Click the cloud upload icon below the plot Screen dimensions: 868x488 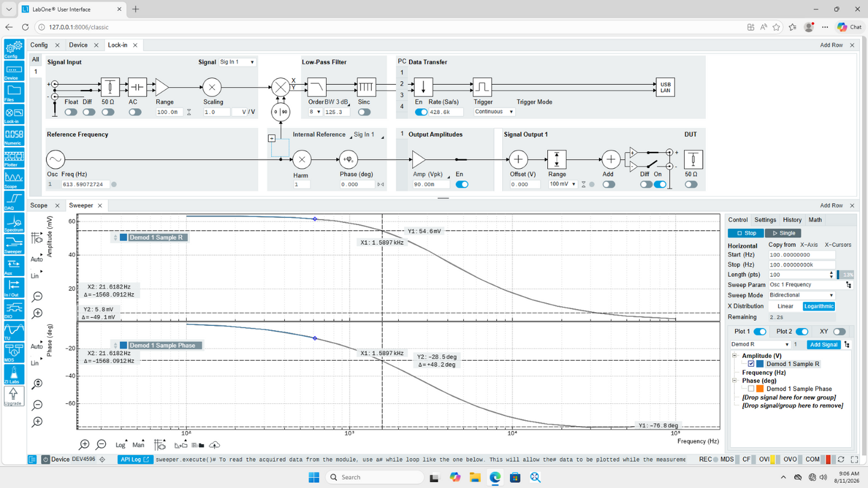pyautogui.click(x=214, y=445)
